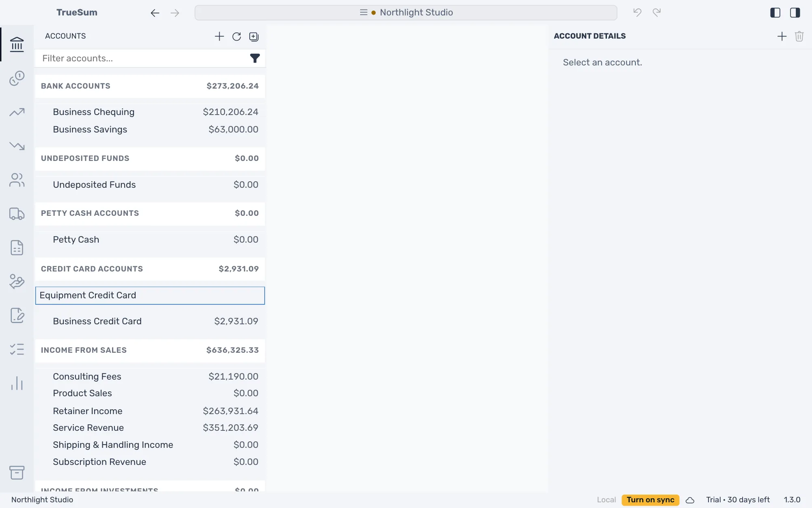
Task: Click the Equipment Credit Card name field
Action: coord(150,295)
